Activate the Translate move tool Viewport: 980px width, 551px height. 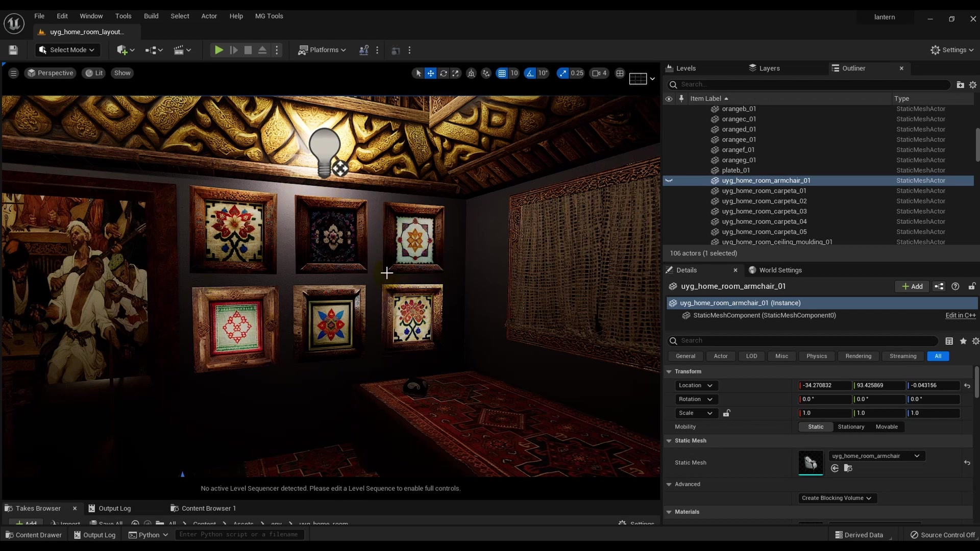[431, 73]
